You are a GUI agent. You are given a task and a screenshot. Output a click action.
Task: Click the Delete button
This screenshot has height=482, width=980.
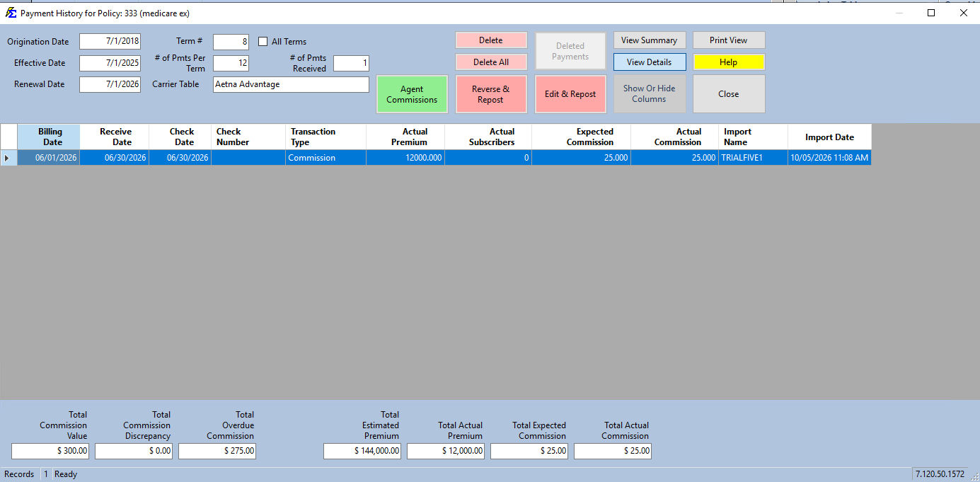[x=491, y=40]
